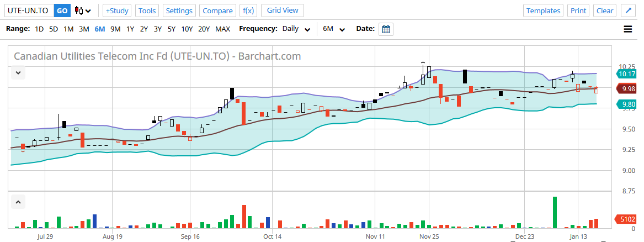
Task: Collapse the volume pane chevron
Action: coord(18,202)
